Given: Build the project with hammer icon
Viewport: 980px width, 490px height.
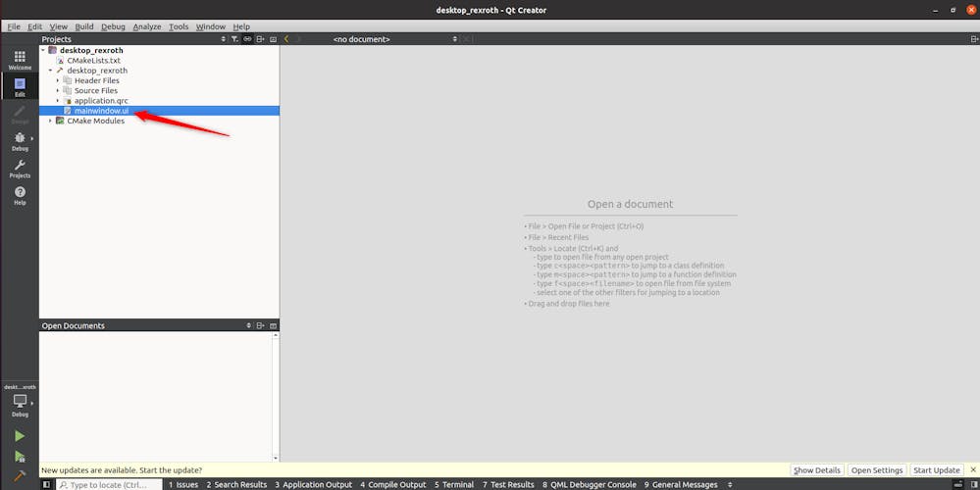Looking at the screenshot, I should (20, 475).
